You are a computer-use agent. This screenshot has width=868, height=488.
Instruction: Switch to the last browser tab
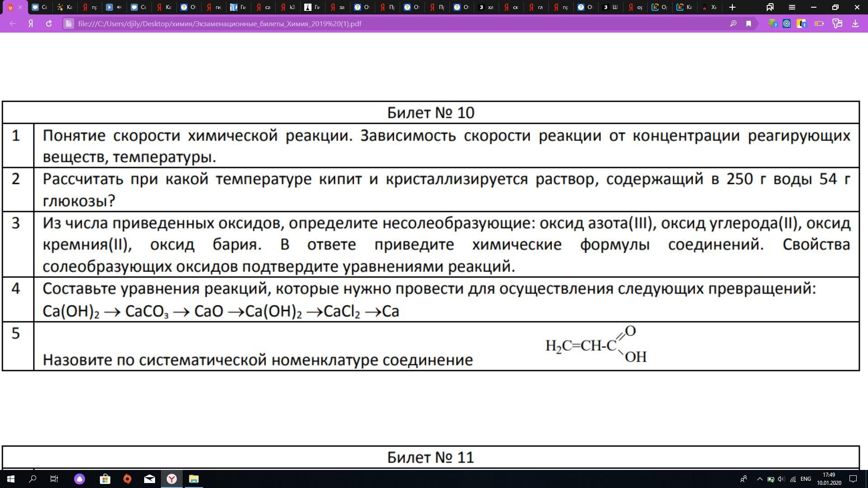click(709, 7)
